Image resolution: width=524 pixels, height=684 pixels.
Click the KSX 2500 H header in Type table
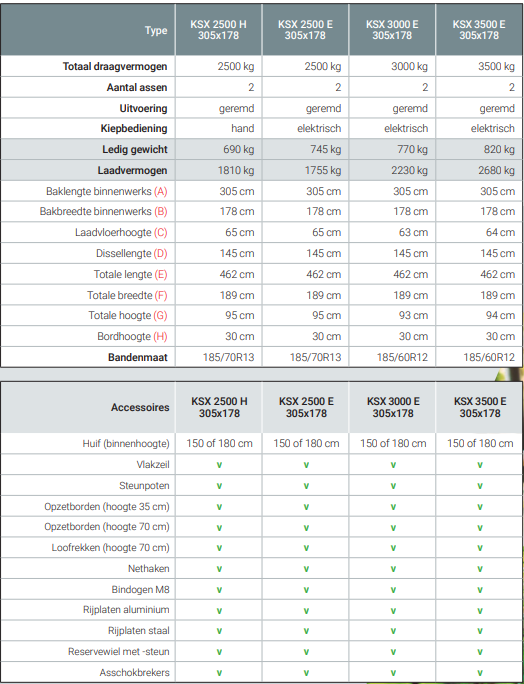pos(218,30)
